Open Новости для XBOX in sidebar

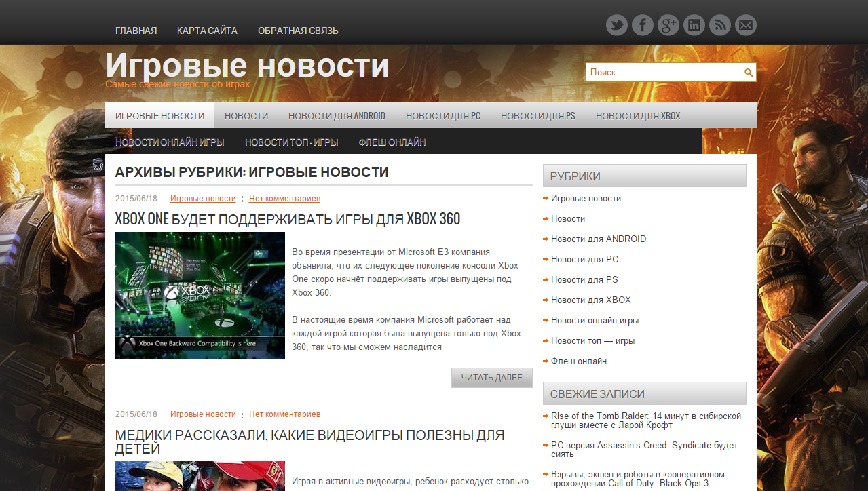tap(591, 300)
